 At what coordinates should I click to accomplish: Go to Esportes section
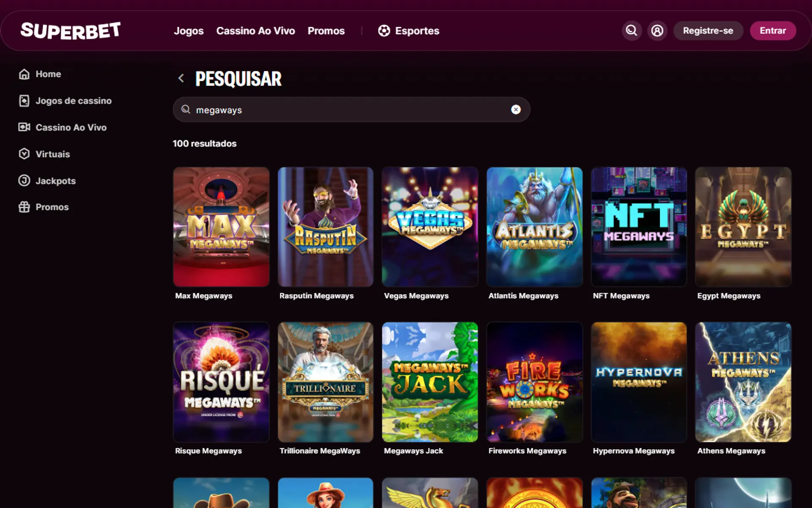(409, 31)
